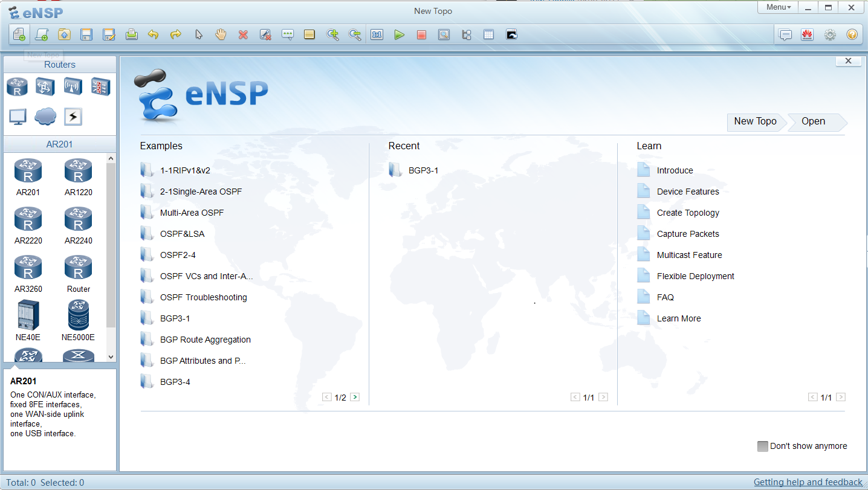Click the Save topology disk icon
The height and width of the screenshot is (490, 868).
(86, 35)
